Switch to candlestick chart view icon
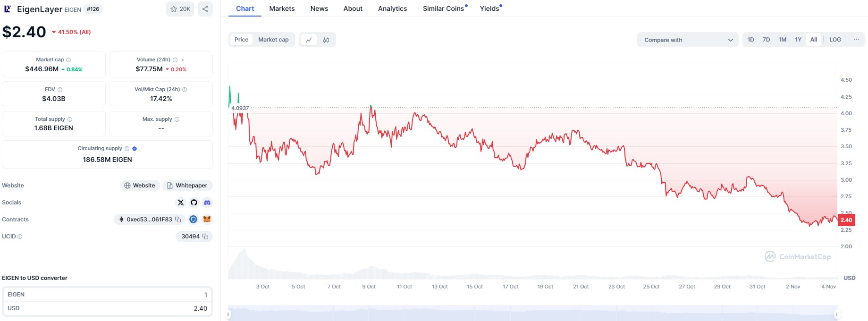The image size is (868, 321). [326, 40]
